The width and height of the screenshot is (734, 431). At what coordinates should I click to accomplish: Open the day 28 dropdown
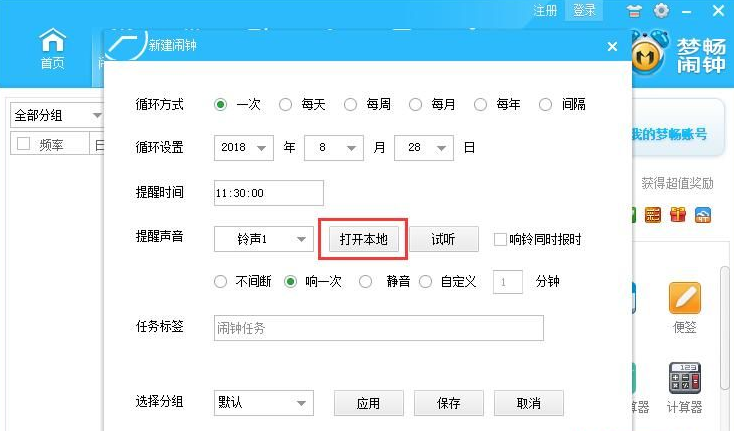(x=424, y=147)
